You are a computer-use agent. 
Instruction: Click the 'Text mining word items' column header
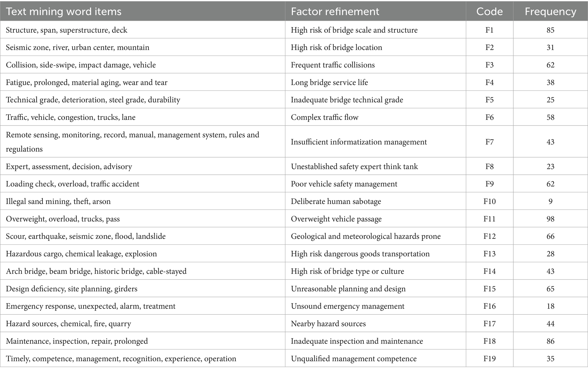64,11
